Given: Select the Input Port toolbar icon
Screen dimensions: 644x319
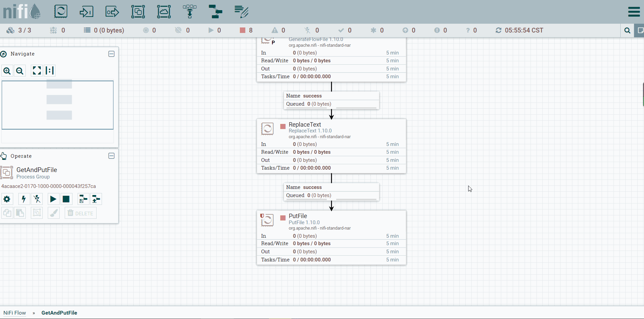Looking at the screenshot, I should (86, 12).
